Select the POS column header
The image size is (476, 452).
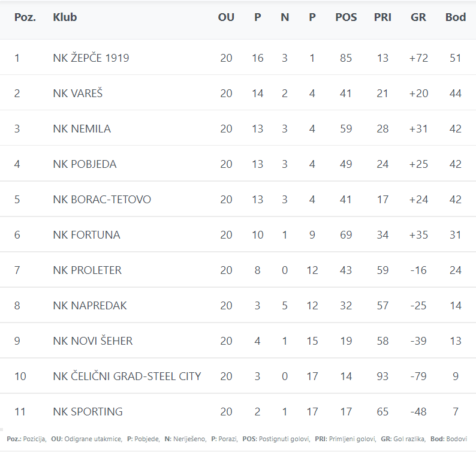tap(346, 17)
